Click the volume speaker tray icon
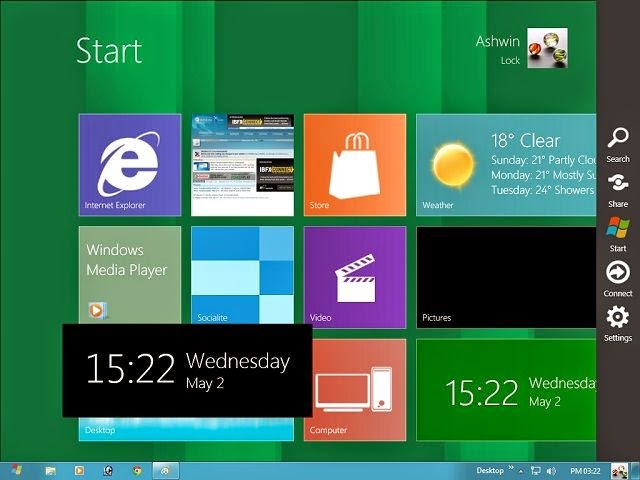 tap(551, 471)
